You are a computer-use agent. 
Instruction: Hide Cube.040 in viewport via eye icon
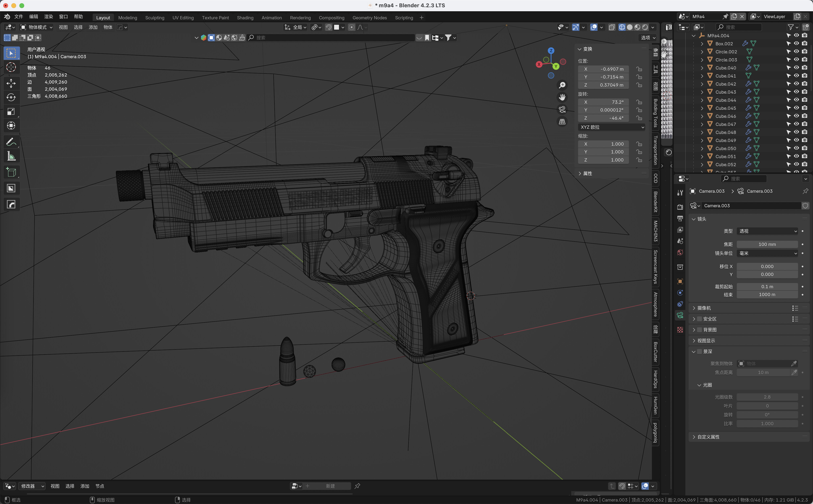[796, 68]
